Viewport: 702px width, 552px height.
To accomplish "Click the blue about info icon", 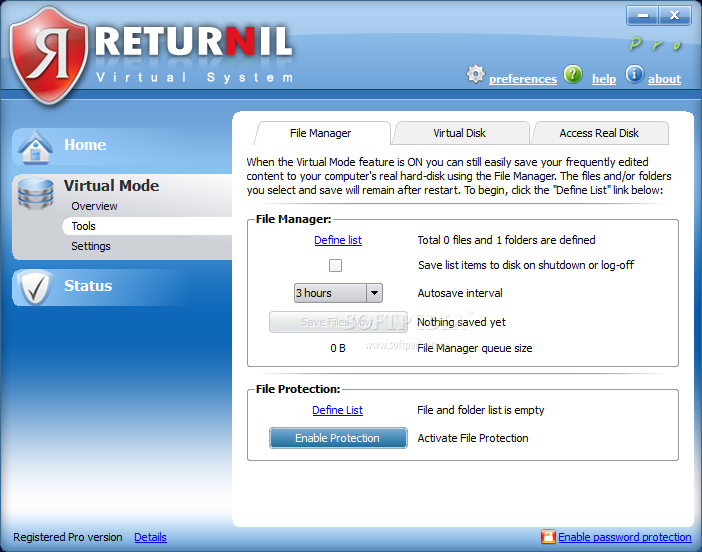I will pos(634,74).
